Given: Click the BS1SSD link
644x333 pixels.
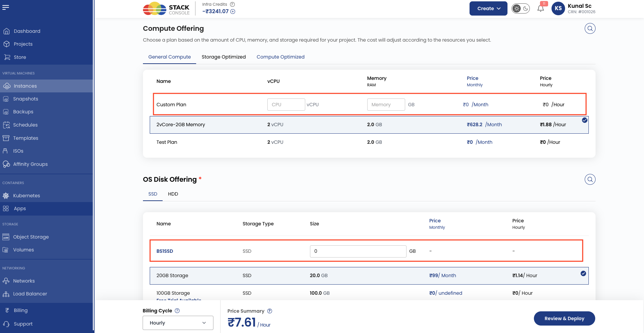Looking at the screenshot, I should click(x=165, y=251).
